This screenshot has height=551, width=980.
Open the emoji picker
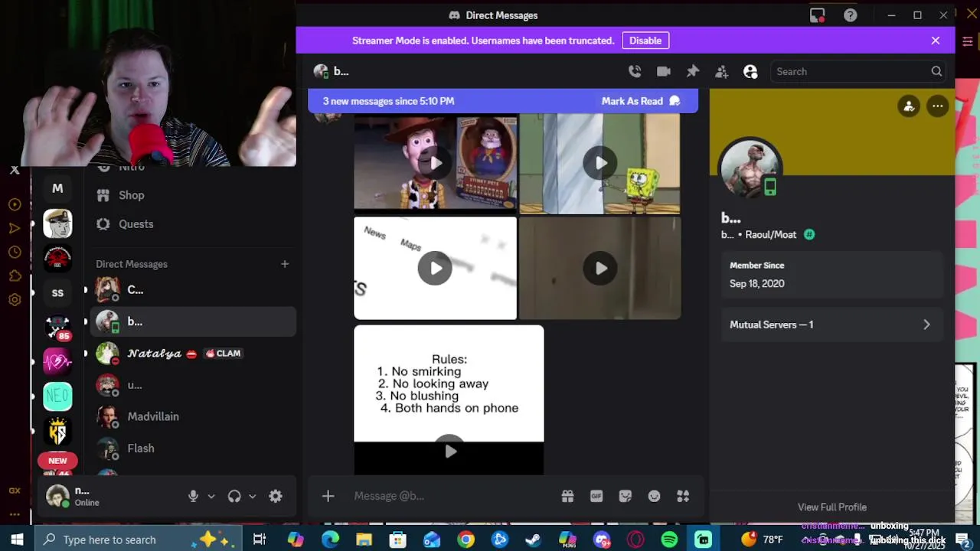pos(654,496)
